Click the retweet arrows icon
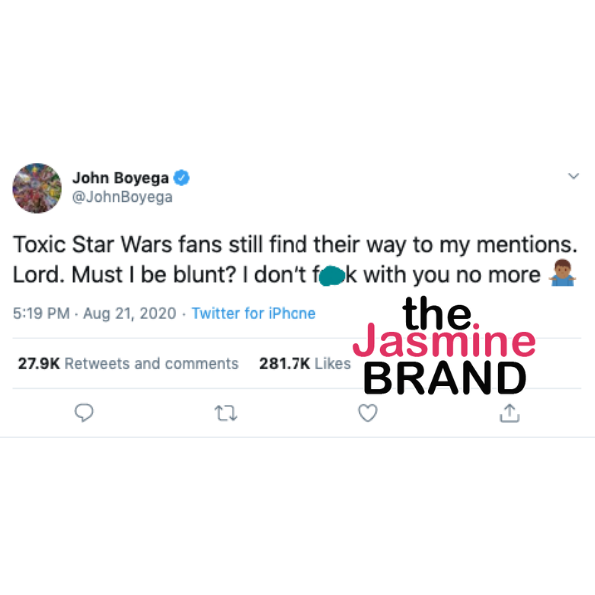The width and height of the screenshot is (595, 595). [226, 413]
